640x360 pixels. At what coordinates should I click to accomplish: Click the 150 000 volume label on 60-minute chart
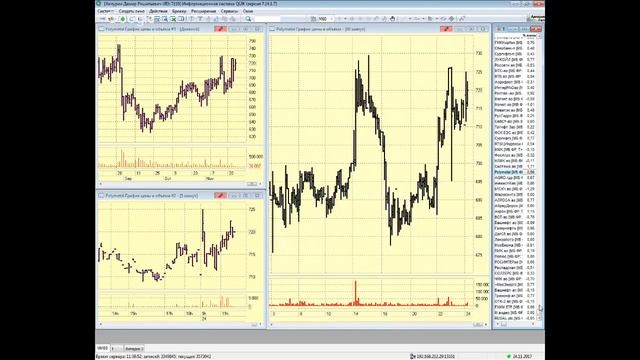point(482,284)
